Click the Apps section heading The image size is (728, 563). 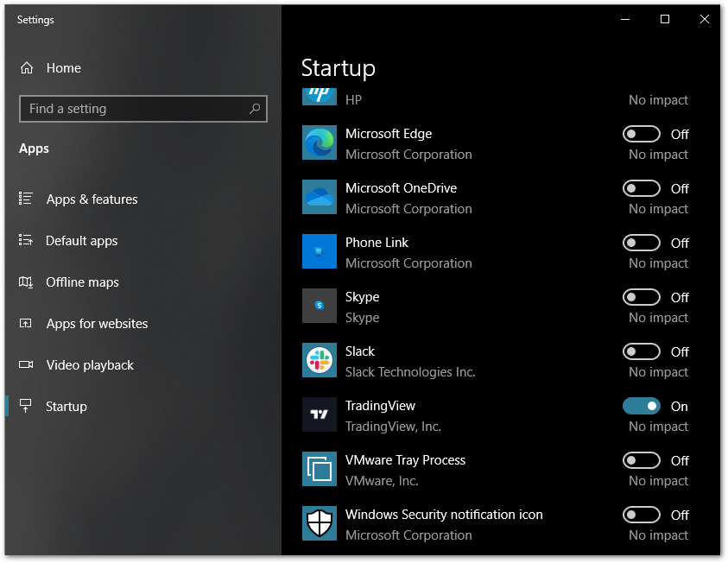click(x=34, y=149)
